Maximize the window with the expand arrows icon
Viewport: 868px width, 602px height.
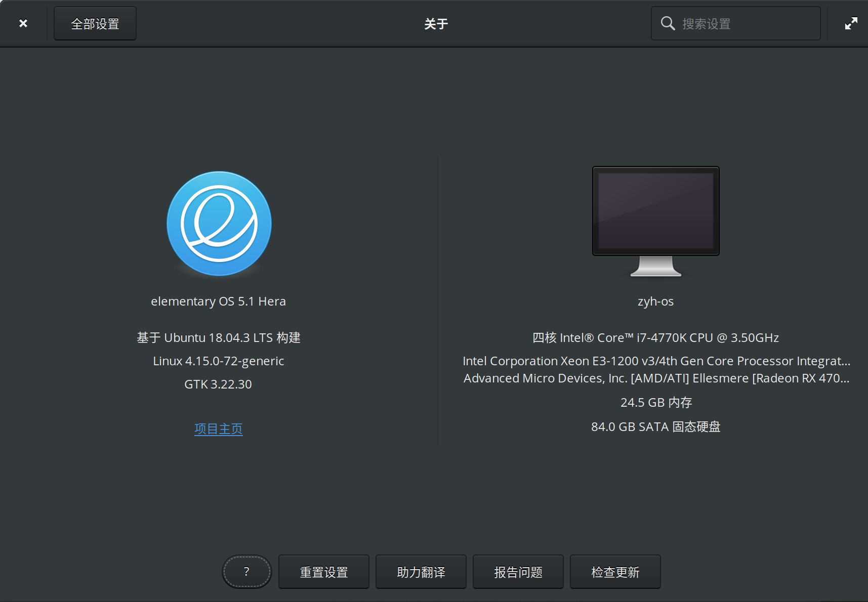pos(851,23)
